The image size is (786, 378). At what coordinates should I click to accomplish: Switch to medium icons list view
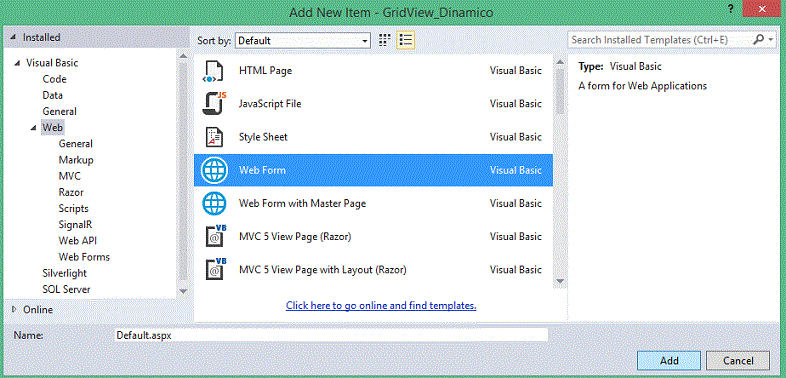point(406,40)
